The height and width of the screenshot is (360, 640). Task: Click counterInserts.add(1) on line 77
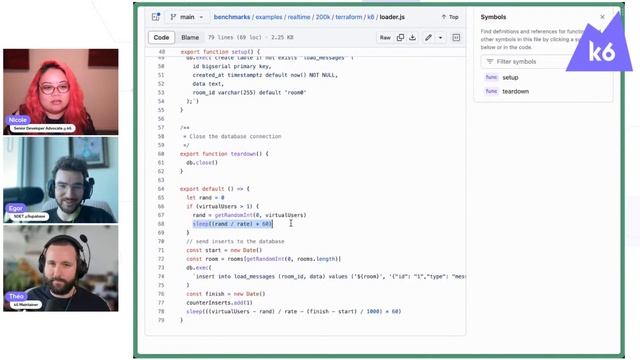219,302
